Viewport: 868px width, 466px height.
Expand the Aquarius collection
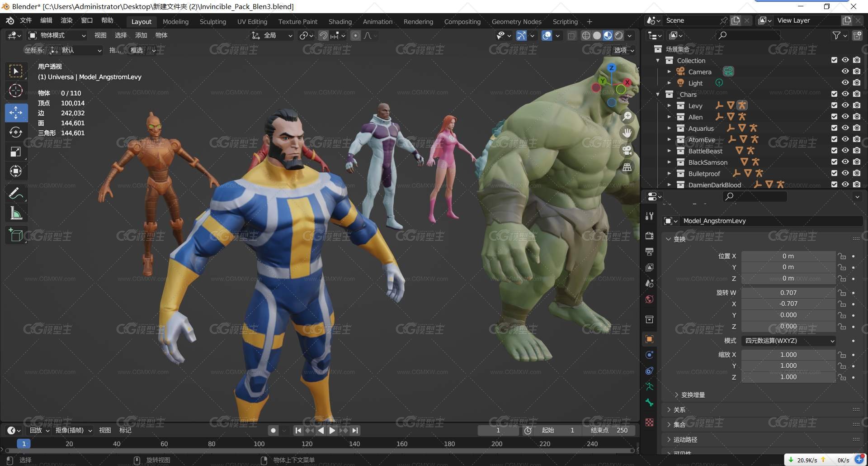point(669,128)
